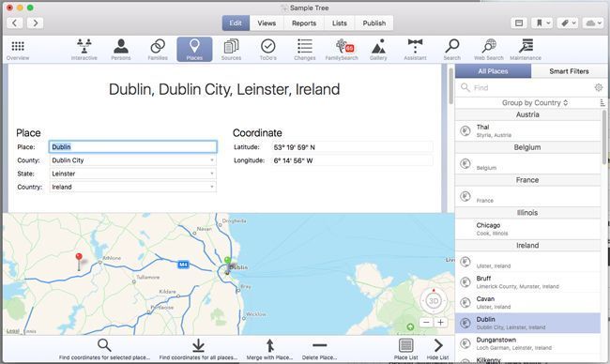Toggle the 3D map view button

click(x=434, y=300)
